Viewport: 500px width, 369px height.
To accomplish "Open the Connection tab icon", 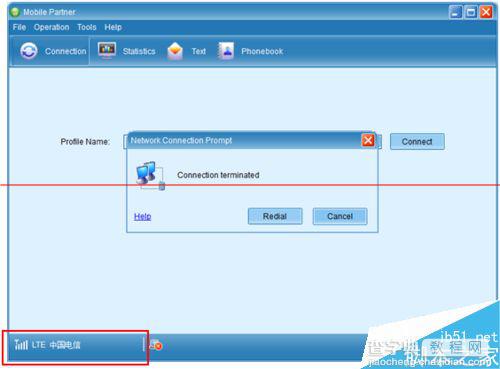I will pos(29,51).
